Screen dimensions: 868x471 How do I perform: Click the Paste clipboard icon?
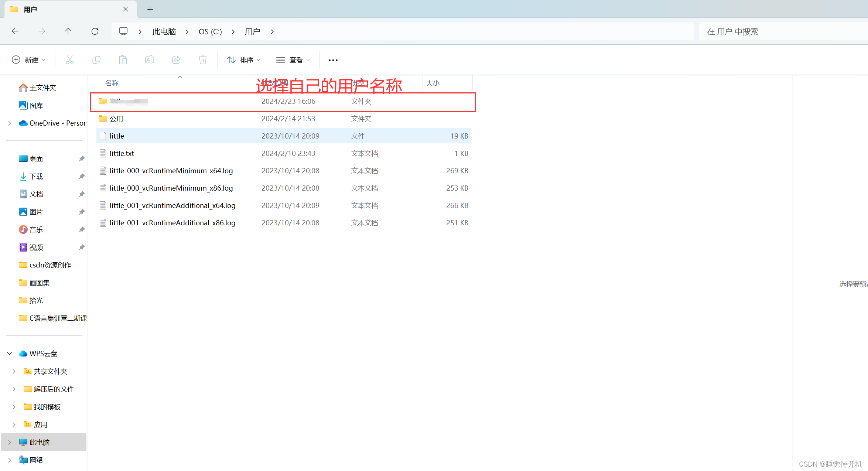123,60
